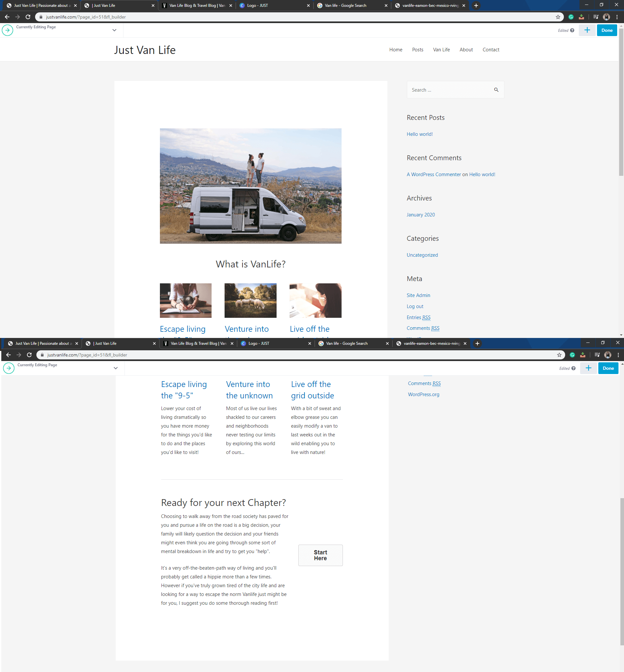Close the Logo - JUST tab in the top window

tap(308, 6)
